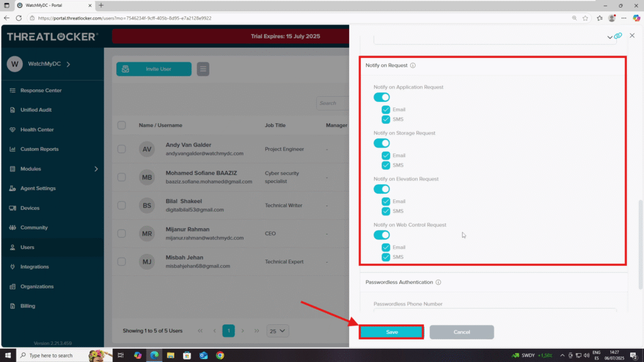Click the user Search field

click(333, 103)
